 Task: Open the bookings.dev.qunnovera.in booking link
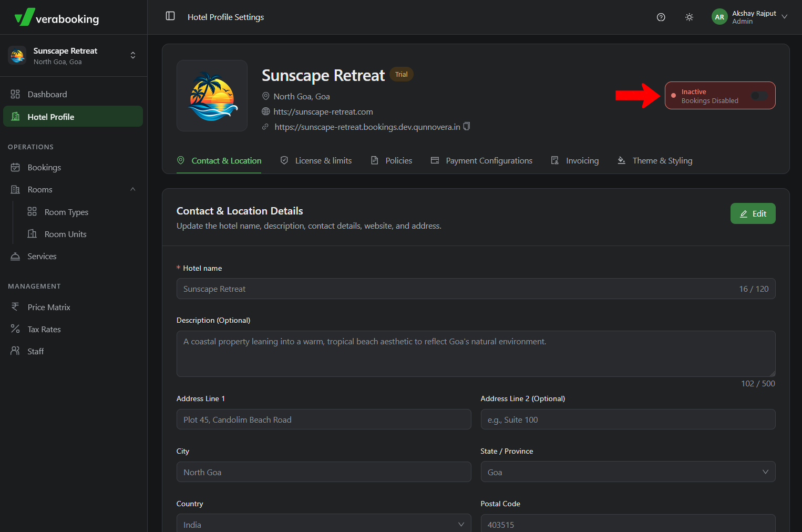click(x=367, y=127)
